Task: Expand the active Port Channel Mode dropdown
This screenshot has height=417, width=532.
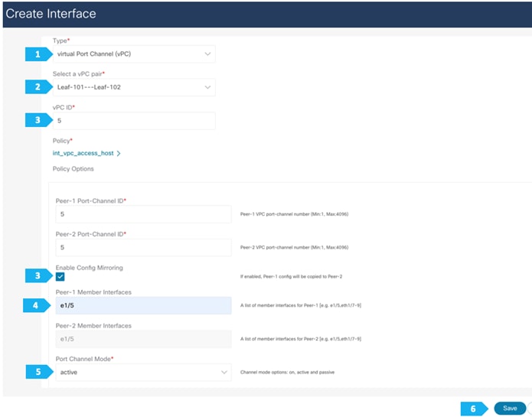Action: pos(143,372)
